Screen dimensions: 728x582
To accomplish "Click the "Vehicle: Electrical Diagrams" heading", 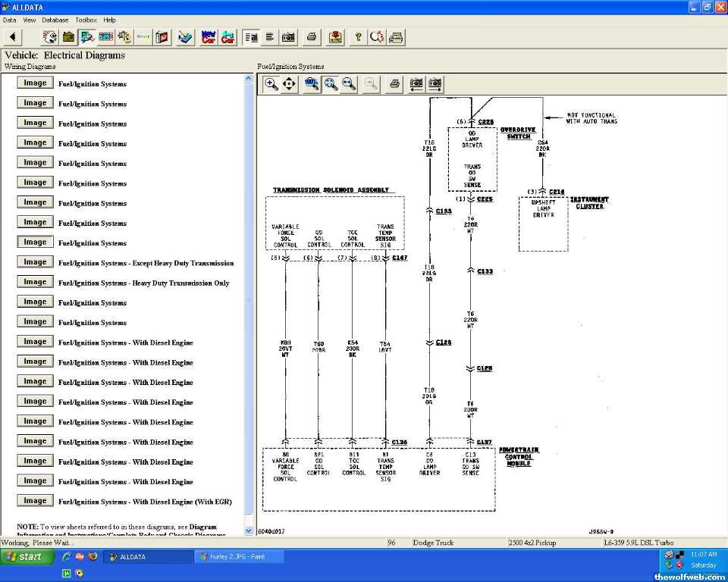I will pos(65,55).
